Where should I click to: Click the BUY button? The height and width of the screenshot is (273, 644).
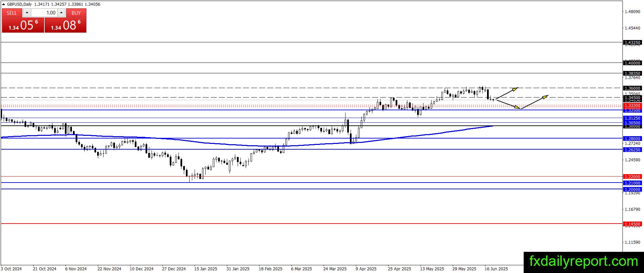[76, 13]
